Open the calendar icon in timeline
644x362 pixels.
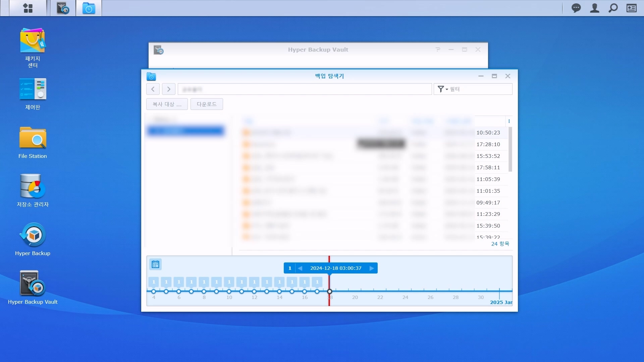(x=155, y=264)
